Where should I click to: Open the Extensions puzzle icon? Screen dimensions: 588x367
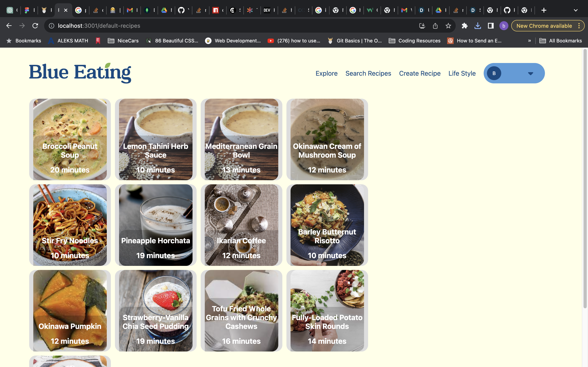(464, 26)
